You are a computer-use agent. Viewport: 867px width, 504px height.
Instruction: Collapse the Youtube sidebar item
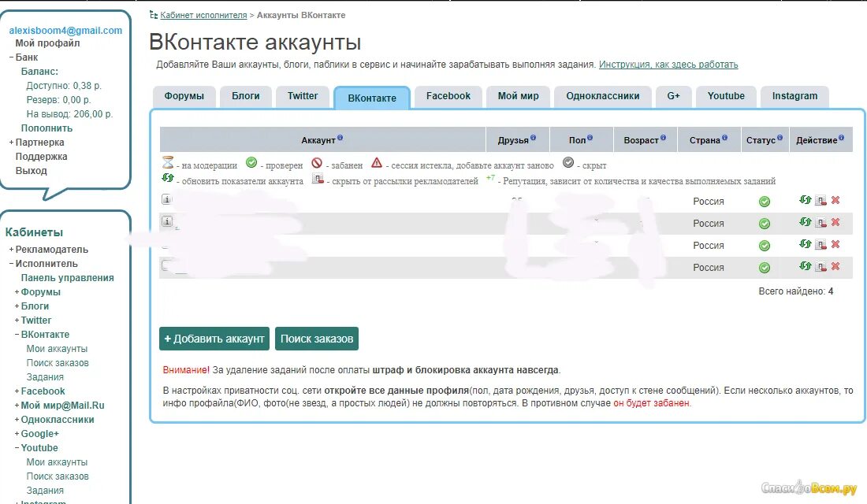tap(17, 448)
